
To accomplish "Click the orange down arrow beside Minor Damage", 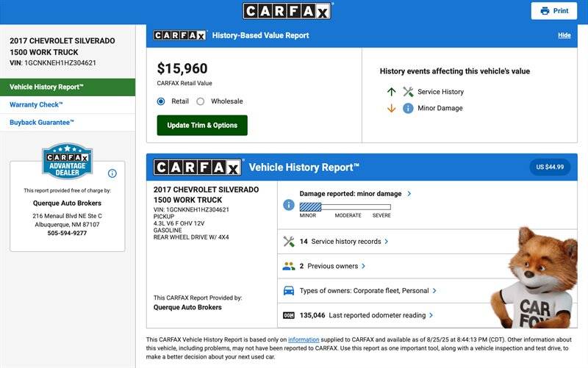I will click(x=392, y=108).
